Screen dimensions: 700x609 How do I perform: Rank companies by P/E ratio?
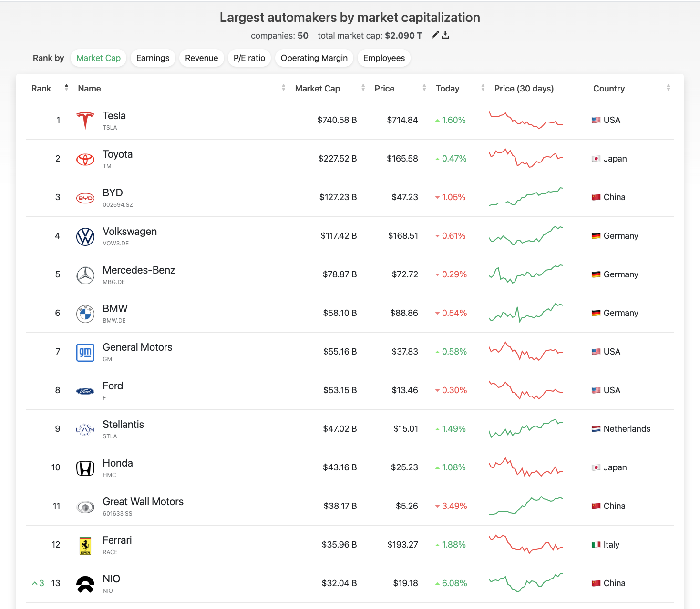tap(249, 58)
